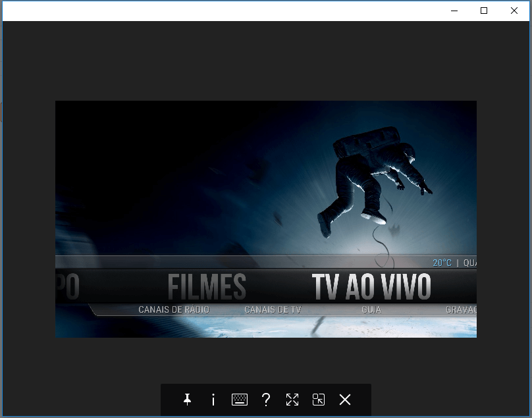Select TV AO VIVO menu item

tap(371, 287)
